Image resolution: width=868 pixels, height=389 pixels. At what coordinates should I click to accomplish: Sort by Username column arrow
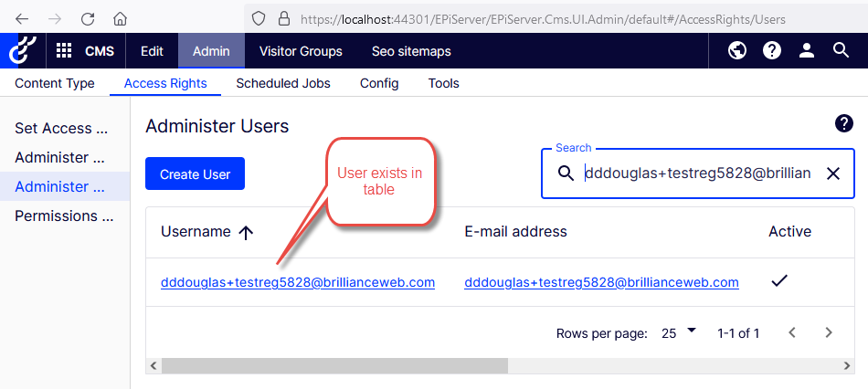[246, 232]
